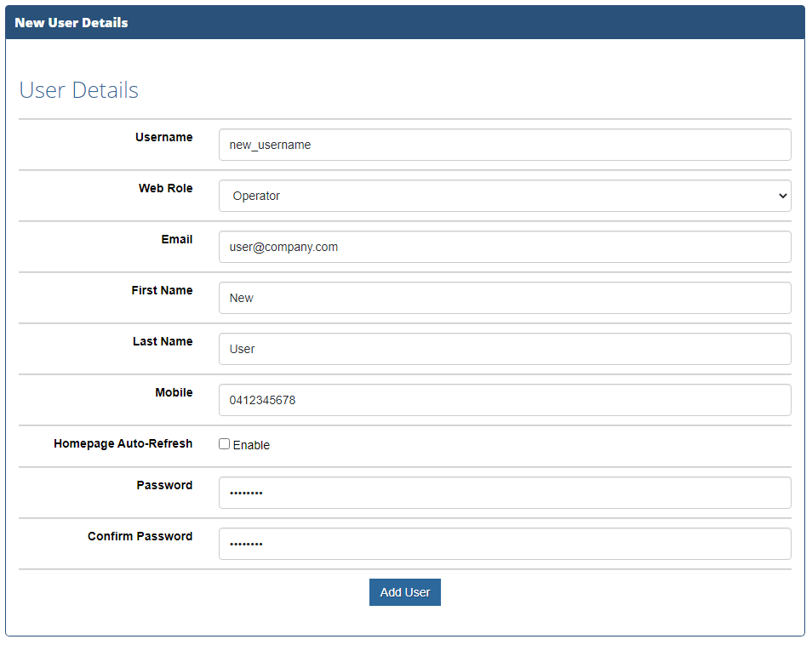Select the Confirm Password field

[505, 544]
